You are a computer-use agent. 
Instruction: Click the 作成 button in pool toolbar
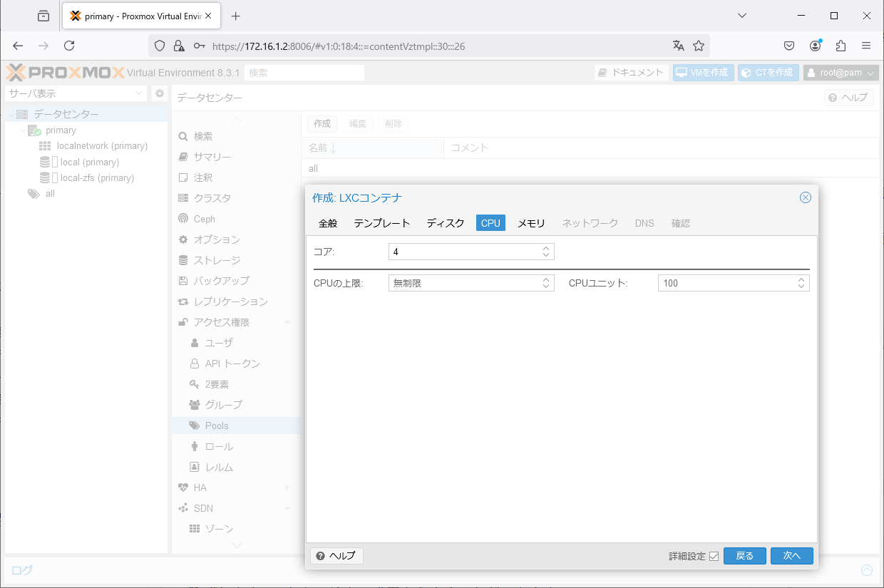click(x=322, y=124)
